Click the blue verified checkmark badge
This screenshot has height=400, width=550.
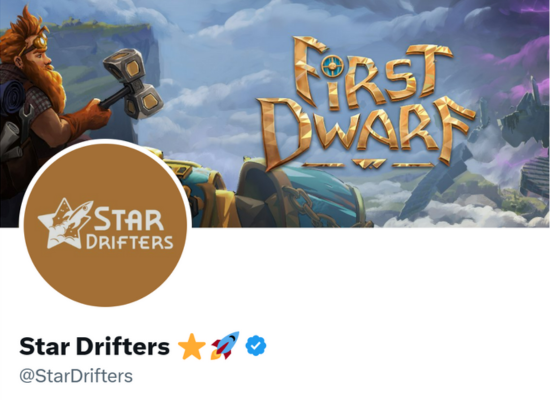[256, 346]
